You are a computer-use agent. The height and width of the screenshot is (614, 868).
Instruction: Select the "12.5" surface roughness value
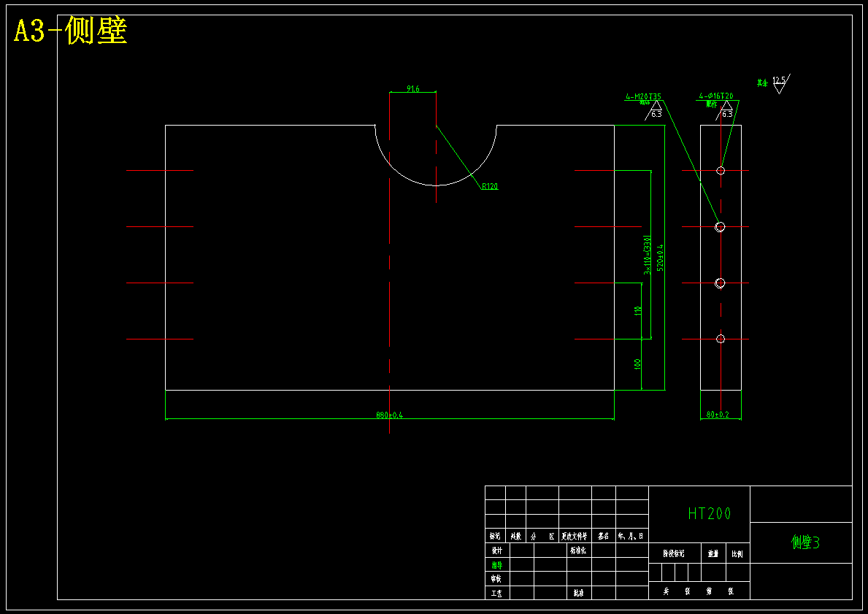(779, 80)
